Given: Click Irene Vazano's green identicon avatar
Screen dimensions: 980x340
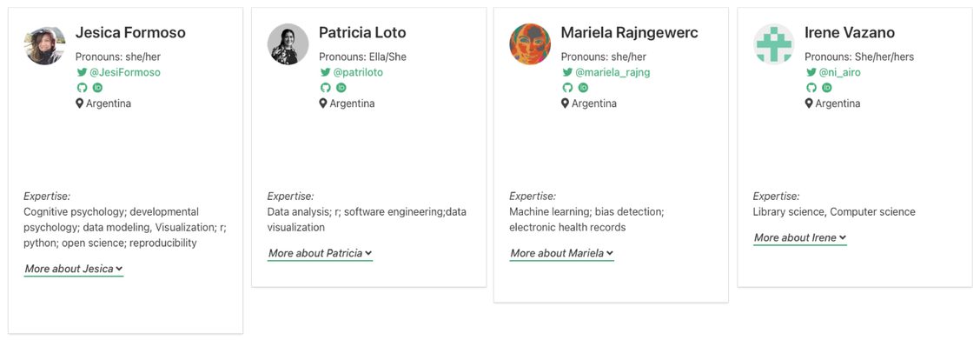Looking at the screenshot, I should 774,44.
